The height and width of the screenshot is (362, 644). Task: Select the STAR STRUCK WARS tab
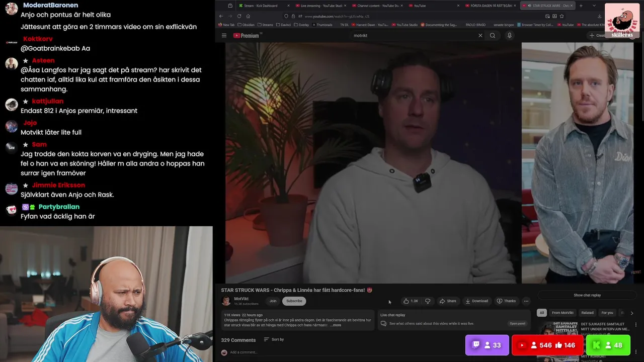coord(547,6)
